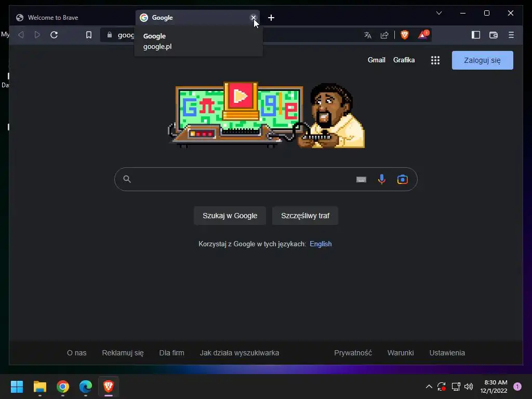Viewport: 532px width, 399px height.
Task: Open network display tray icon
Action: (456, 387)
